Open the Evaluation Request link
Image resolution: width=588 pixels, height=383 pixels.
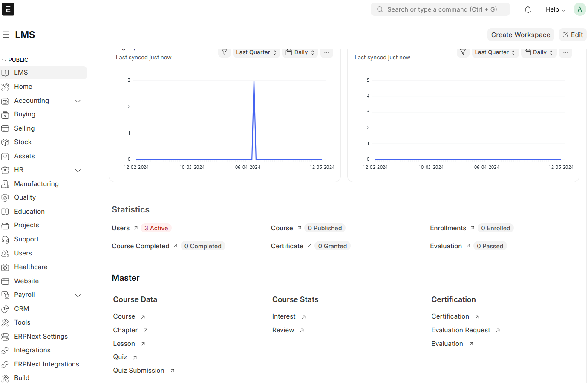tap(466, 330)
